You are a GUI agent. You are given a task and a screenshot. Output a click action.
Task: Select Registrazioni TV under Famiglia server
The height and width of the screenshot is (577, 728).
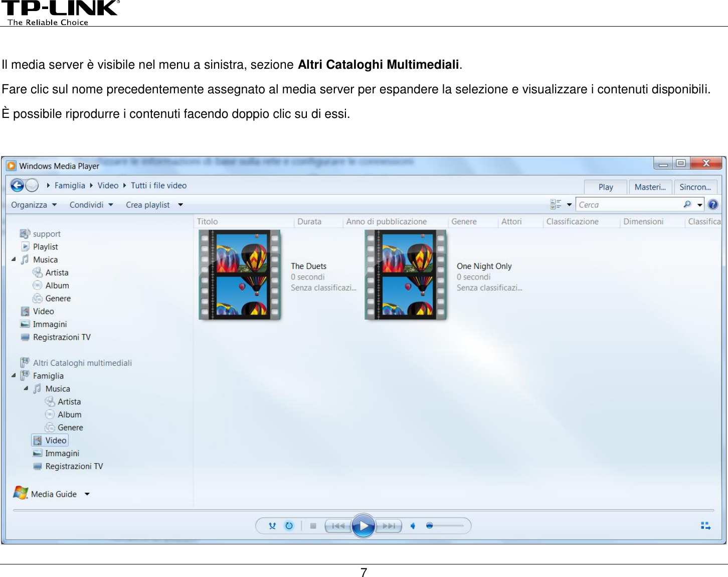tap(68, 467)
